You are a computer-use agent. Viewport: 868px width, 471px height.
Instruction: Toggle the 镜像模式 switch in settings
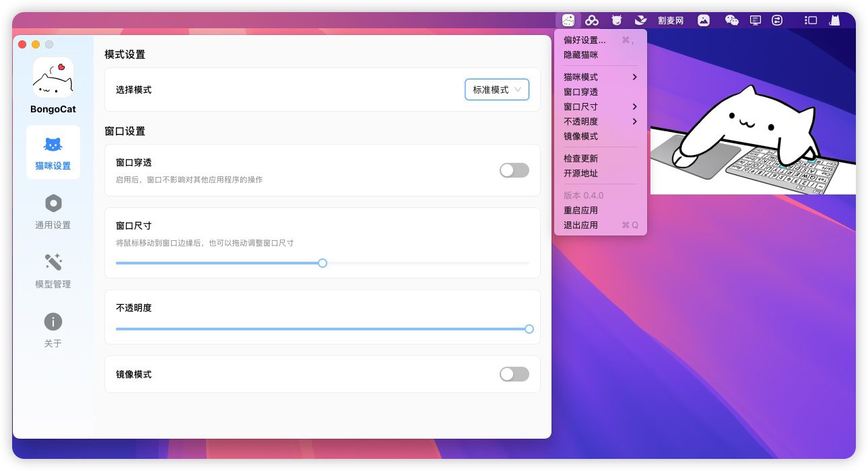click(x=514, y=374)
